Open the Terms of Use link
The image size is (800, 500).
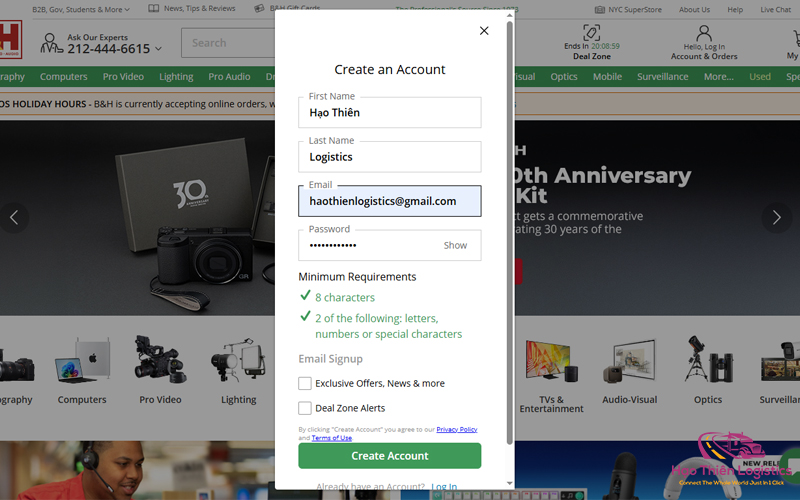click(x=332, y=438)
